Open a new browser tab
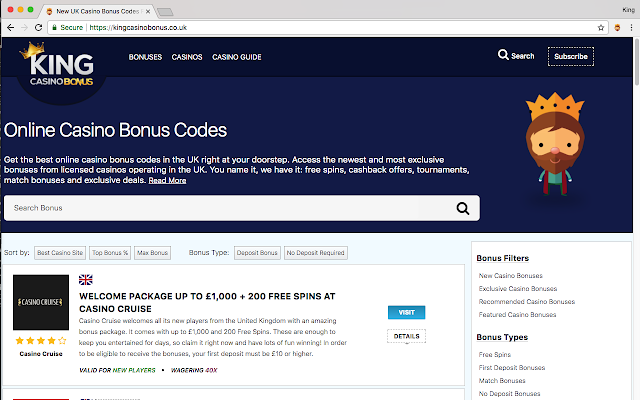This screenshot has height=400, width=640. (x=165, y=12)
